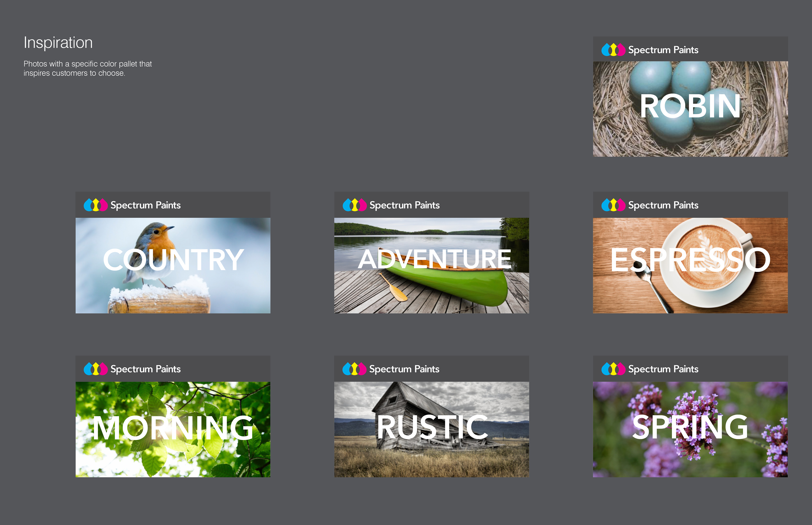The image size is (812, 525).
Task: Click the droplet logo on Morning card
Action: (96, 369)
